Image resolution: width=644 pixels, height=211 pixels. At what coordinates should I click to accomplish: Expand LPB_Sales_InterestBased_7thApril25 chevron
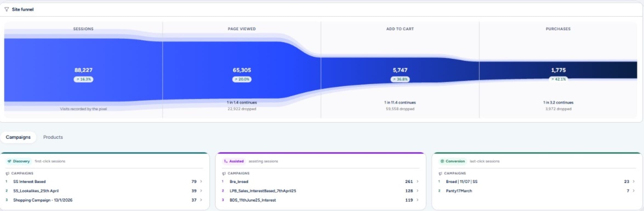pyautogui.click(x=418, y=191)
